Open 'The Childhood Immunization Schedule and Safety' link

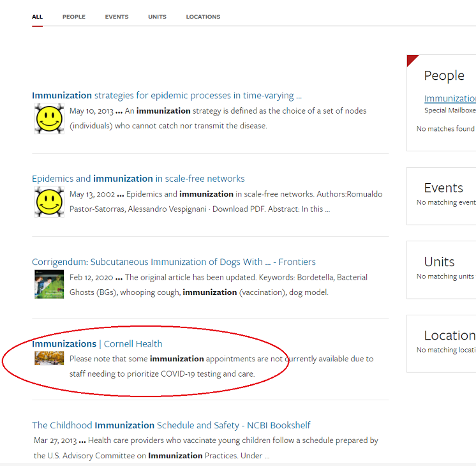tap(171, 425)
